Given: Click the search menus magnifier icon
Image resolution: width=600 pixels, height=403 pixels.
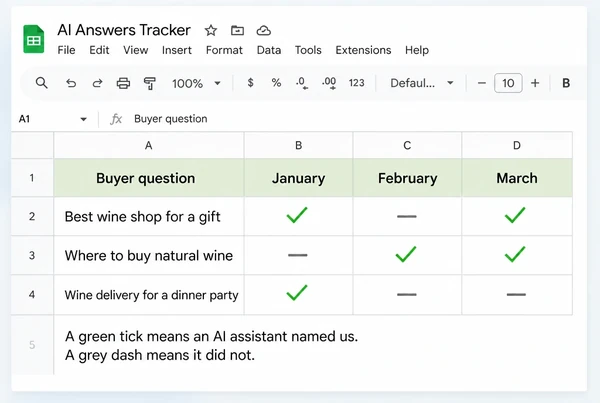Looking at the screenshot, I should point(41,83).
